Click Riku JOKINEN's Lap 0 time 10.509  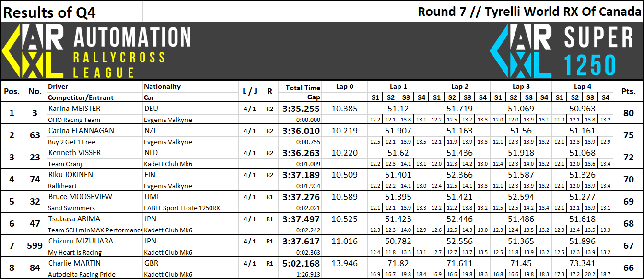tap(345, 175)
